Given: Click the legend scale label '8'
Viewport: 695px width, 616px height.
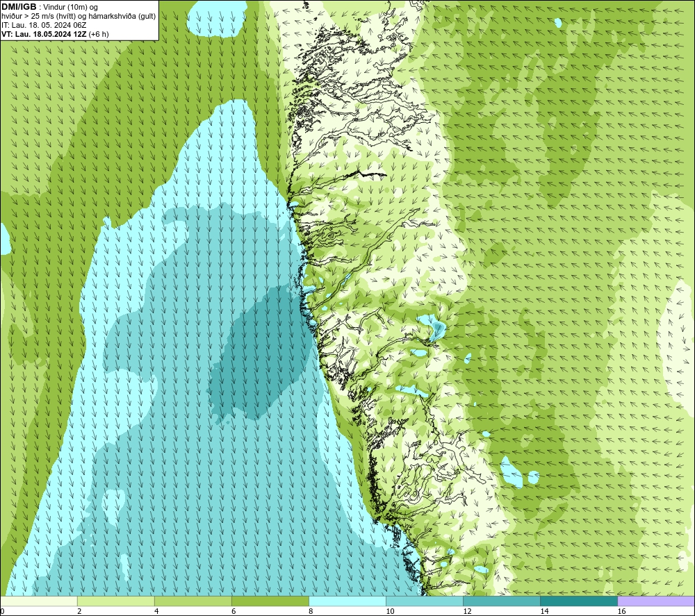Looking at the screenshot, I should tap(311, 611).
